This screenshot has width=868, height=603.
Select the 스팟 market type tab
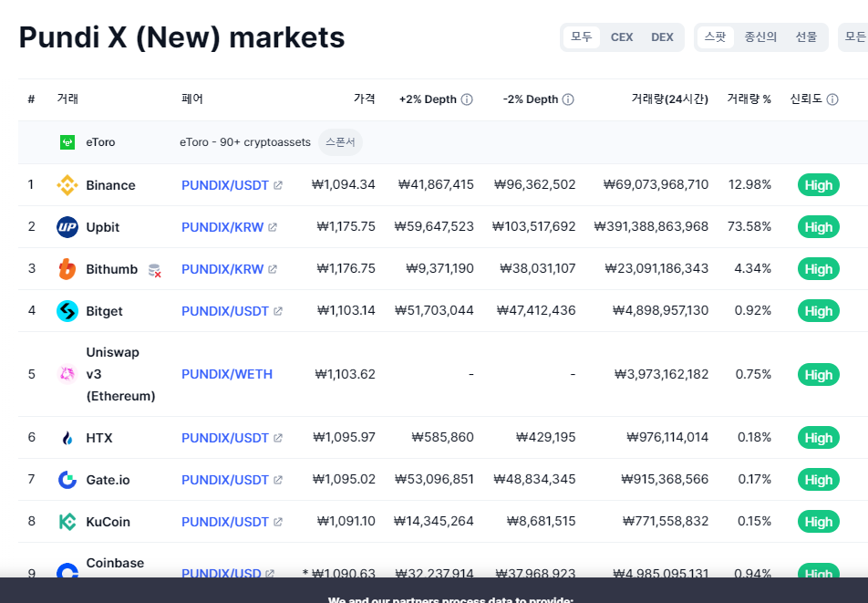coord(715,37)
